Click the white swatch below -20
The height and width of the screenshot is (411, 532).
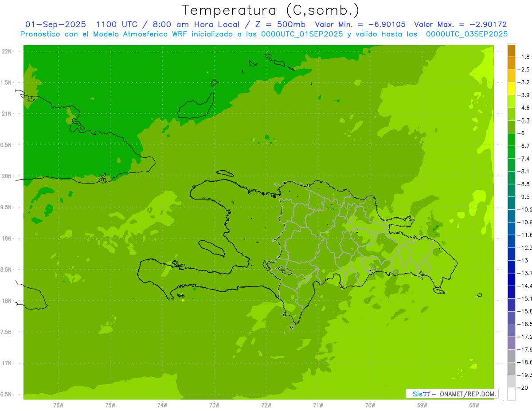point(511,394)
